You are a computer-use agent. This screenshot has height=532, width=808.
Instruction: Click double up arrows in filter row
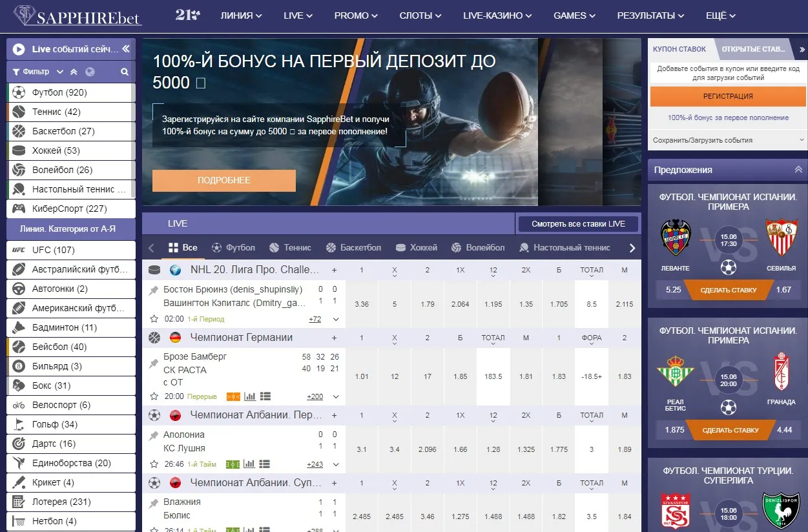click(74, 72)
